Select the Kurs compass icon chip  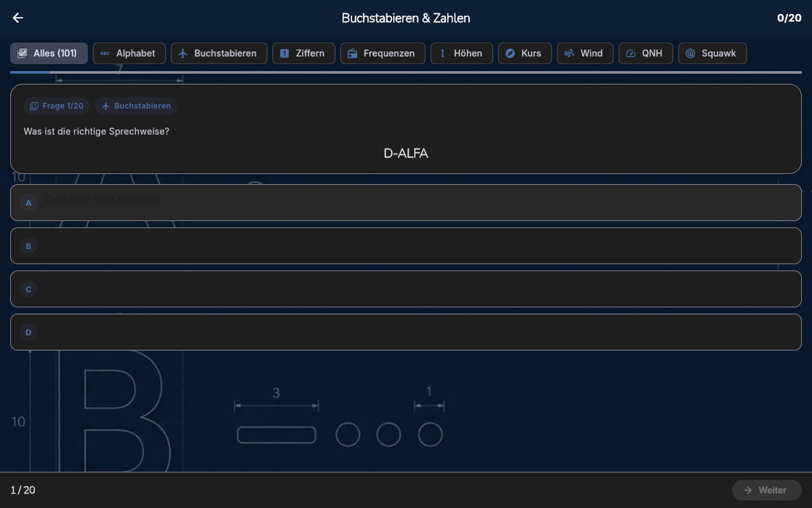click(525, 53)
